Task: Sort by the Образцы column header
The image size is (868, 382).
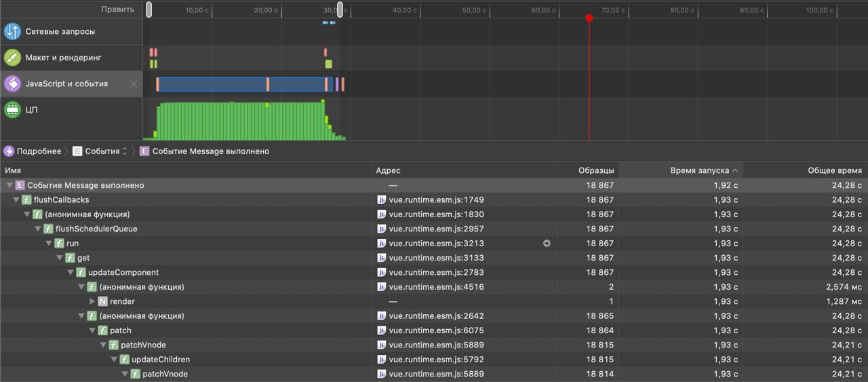Action: point(588,170)
